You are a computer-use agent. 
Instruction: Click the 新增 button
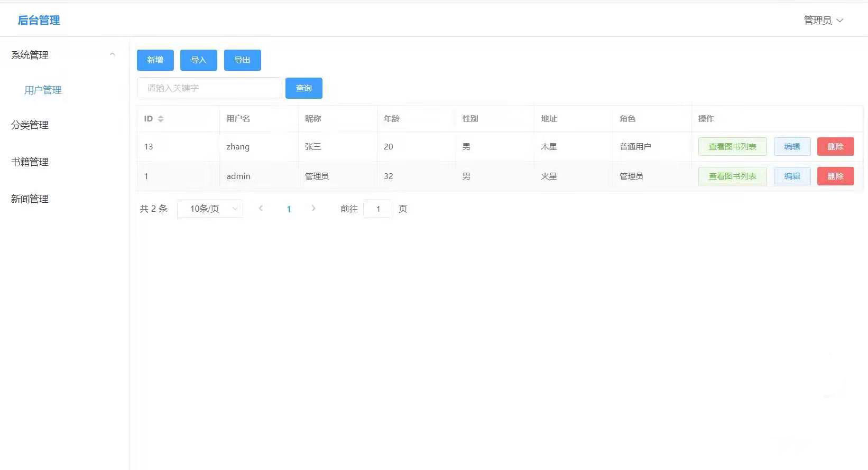pyautogui.click(x=155, y=60)
